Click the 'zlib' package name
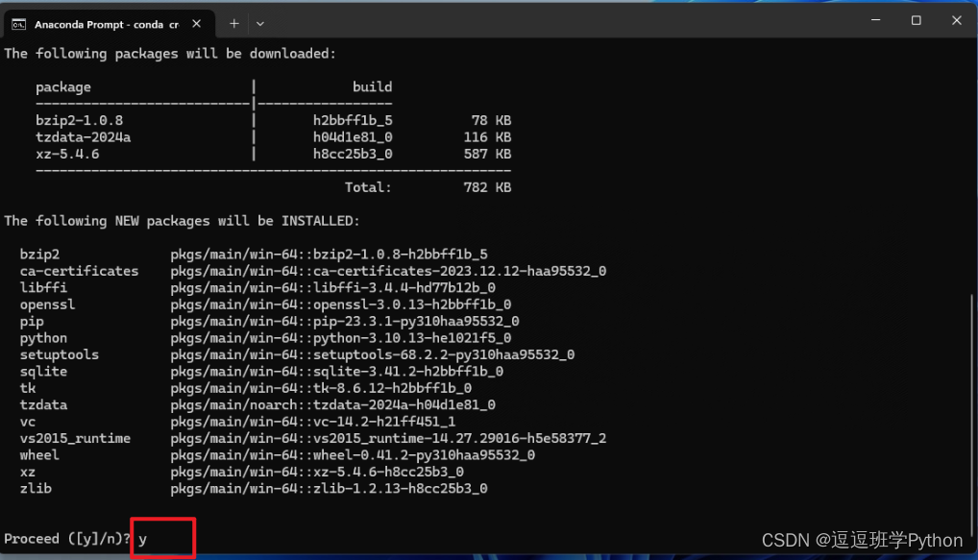978x560 pixels. pos(36,488)
